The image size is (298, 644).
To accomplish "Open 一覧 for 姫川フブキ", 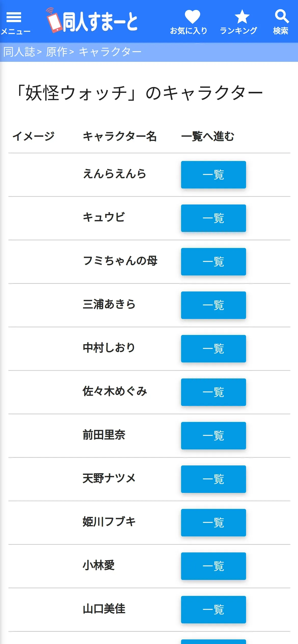I will pos(213,523).
